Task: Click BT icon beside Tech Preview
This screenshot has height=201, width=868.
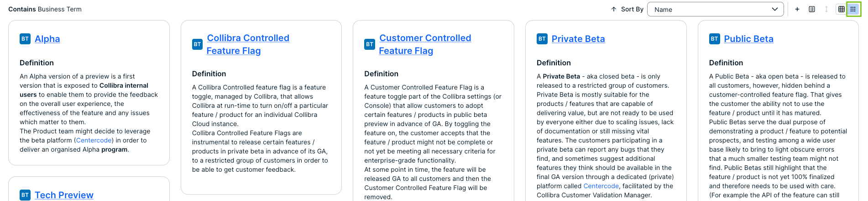Action: [25, 195]
